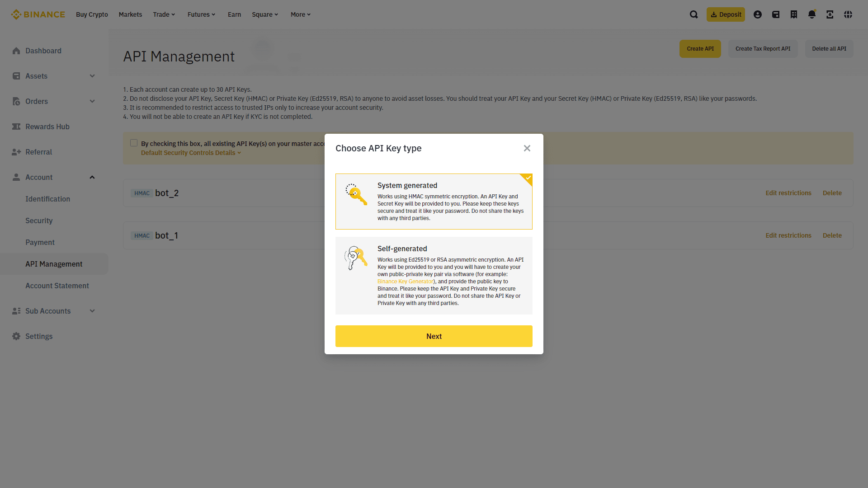Expand the Square menu dropdown
This screenshot has width=868, height=488.
(x=265, y=14)
